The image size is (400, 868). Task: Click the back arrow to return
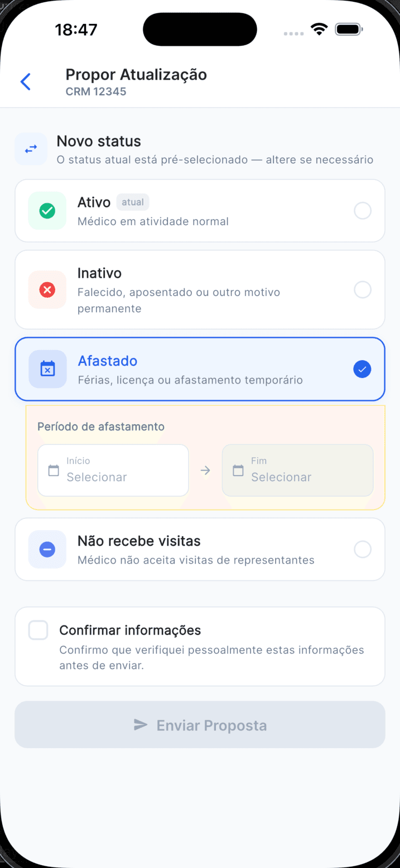(x=25, y=81)
